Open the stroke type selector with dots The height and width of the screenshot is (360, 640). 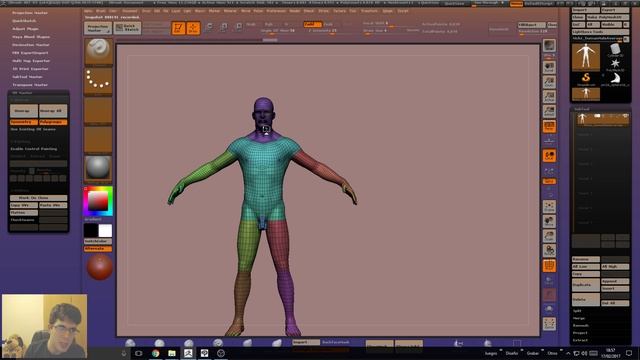(98, 81)
